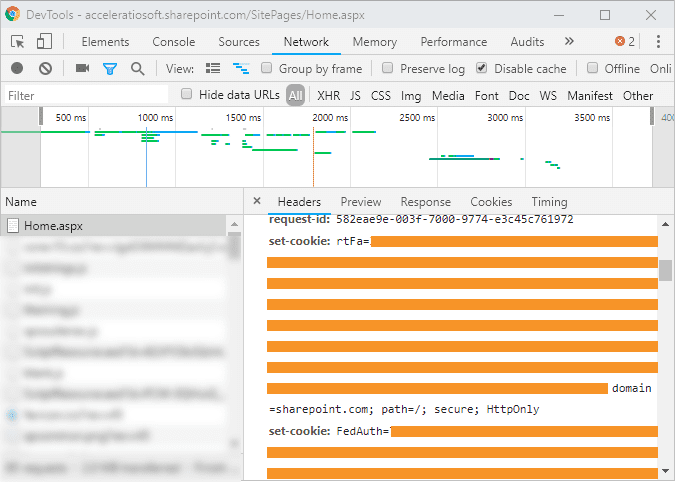Open the Elements panel tab
Viewport: 676px width, 482px height.
[105, 42]
